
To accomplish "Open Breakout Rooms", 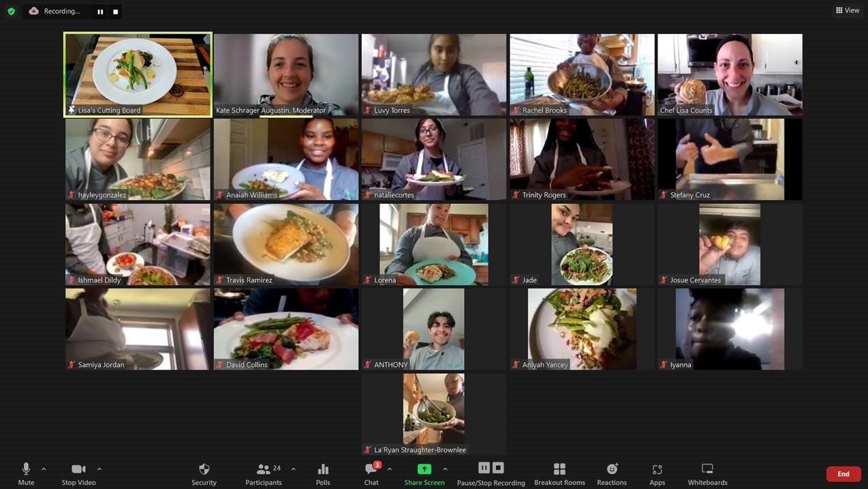I will [559, 469].
